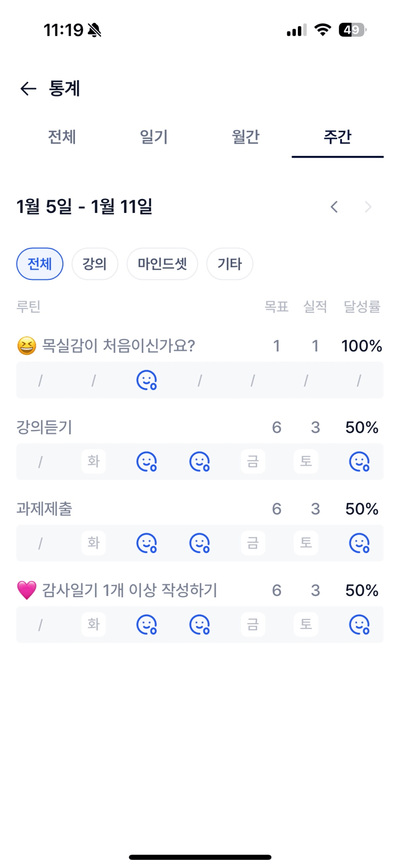Image resolution: width=400 pixels, height=868 pixels.
Task: Filter routines by 마인드셋 chip
Action: click(162, 264)
